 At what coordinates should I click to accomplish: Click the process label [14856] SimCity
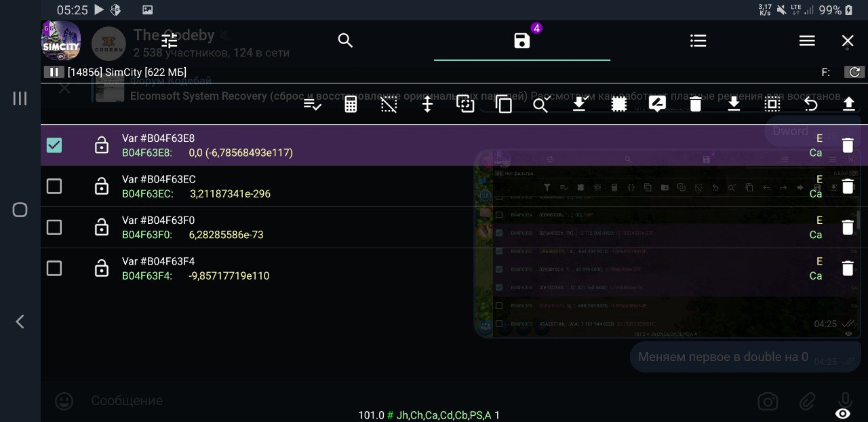point(127,72)
